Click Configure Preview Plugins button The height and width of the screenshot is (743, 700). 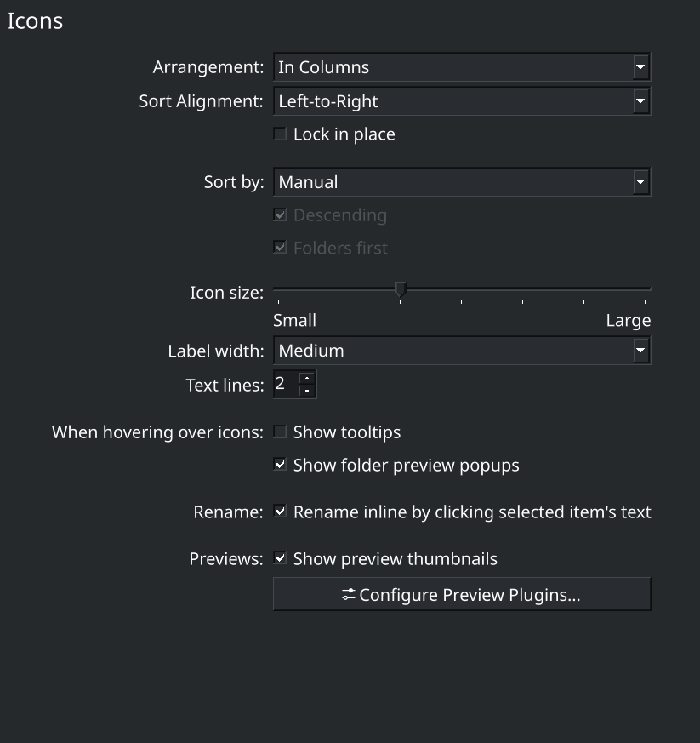(x=462, y=594)
